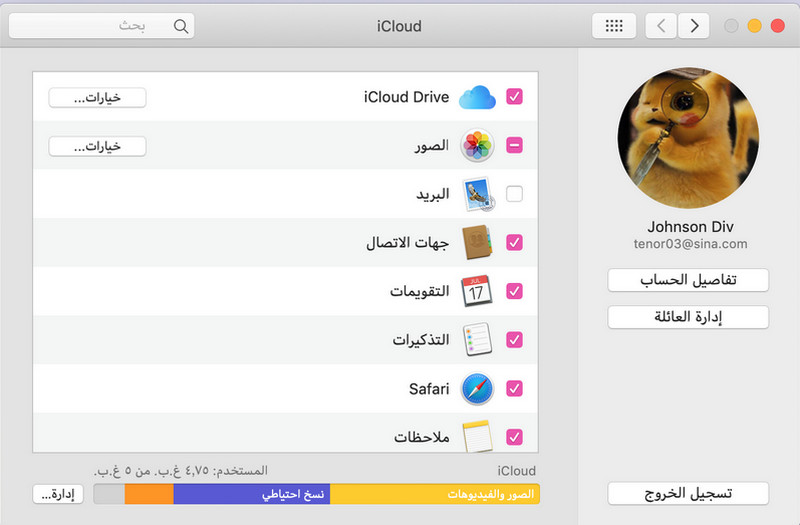Click the iCloud Drive label text
The image size is (800, 525).
click(406, 97)
